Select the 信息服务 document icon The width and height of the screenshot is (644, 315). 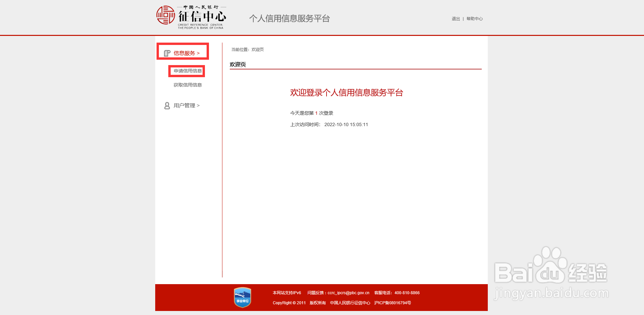point(167,53)
